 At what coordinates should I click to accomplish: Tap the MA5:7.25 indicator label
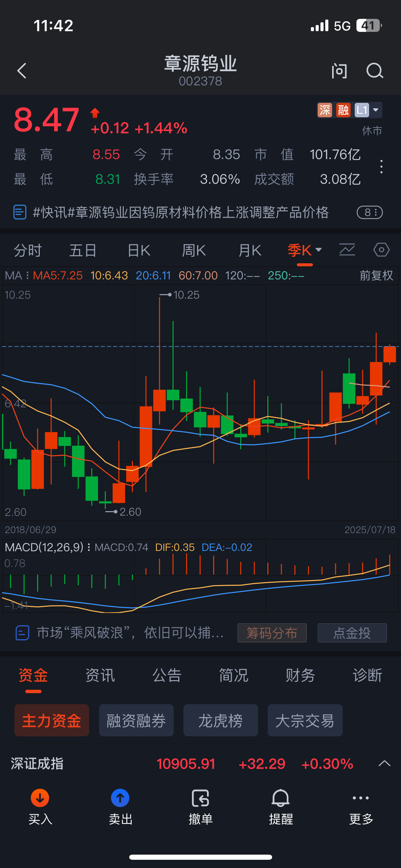[x=58, y=275]
